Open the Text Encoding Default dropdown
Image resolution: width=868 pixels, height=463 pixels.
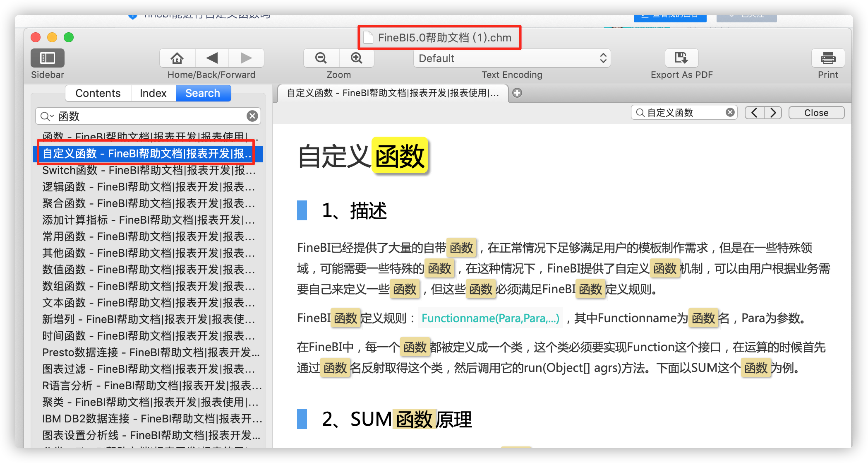point(512,58)
